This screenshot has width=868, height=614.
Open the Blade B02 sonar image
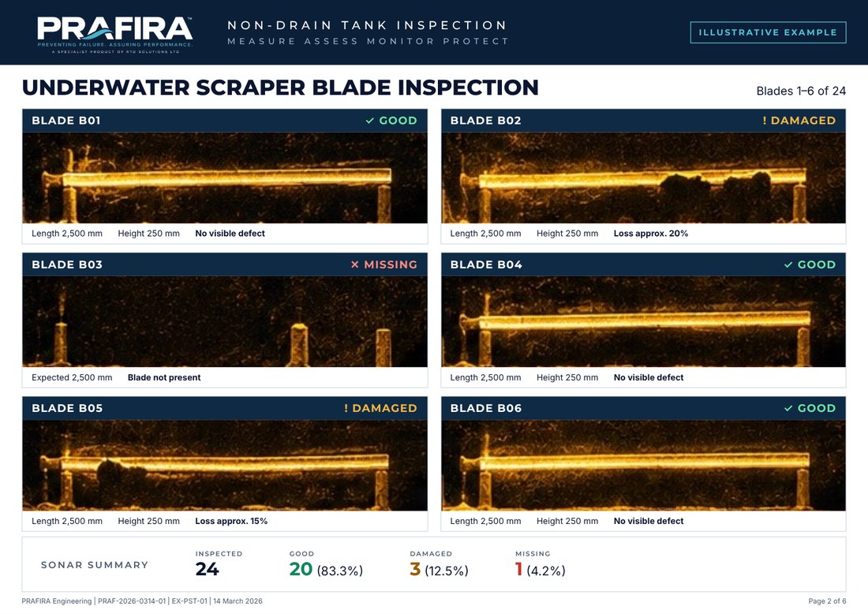(x=643, y=178)
